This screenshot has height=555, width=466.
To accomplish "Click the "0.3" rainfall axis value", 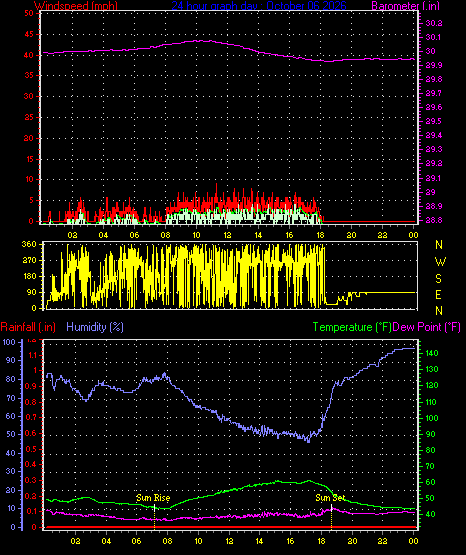I will click(30, 480).
